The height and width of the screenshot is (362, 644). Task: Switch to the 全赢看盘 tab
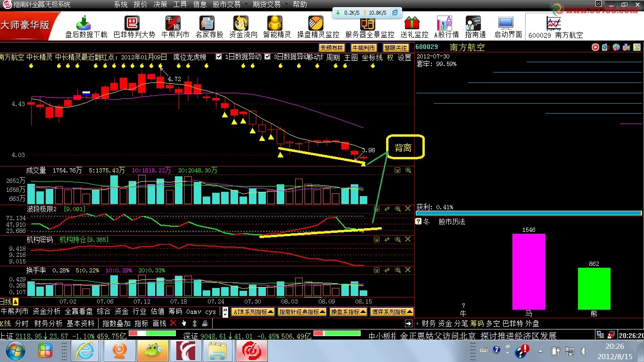pos(79,312)
